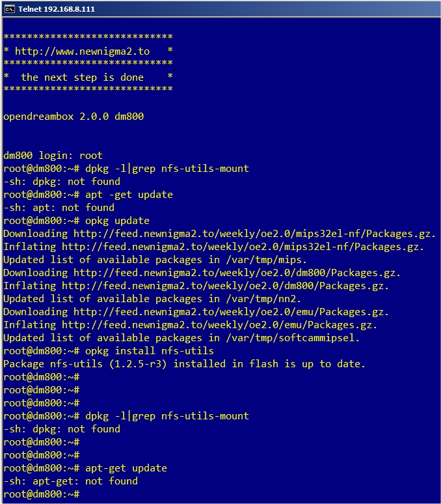Click the "opendreambox 2.0.0 dm800" version line

pyautogui.click(x=73, y=117)
